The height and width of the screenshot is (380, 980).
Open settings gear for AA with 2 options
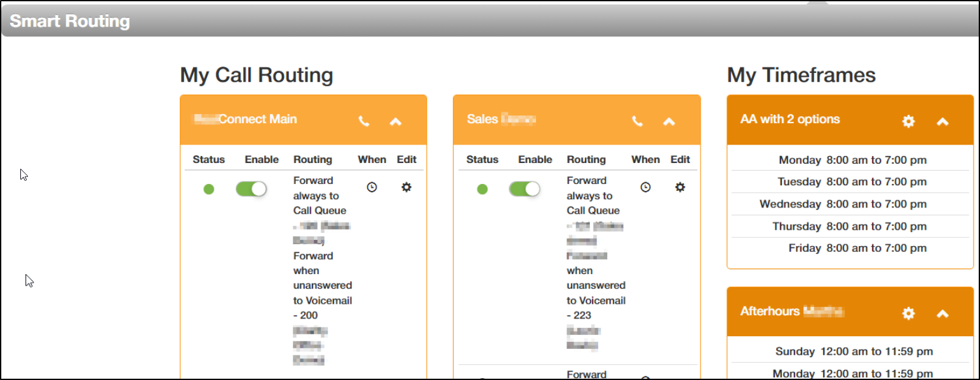click(909, 121)
